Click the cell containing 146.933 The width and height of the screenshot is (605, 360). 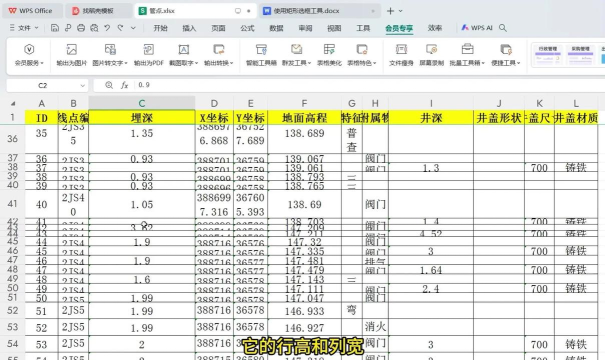[x=304, y=311]
